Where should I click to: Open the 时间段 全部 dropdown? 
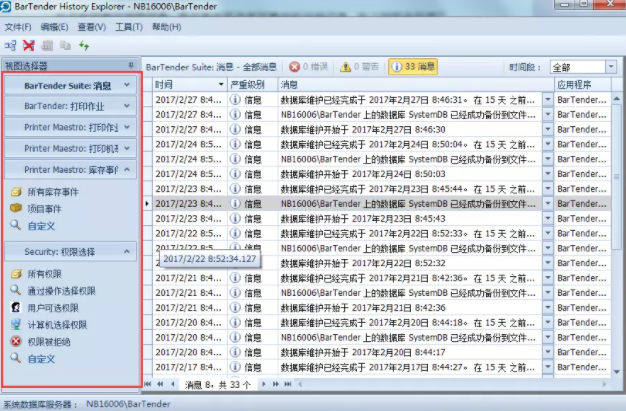[611, 67]
